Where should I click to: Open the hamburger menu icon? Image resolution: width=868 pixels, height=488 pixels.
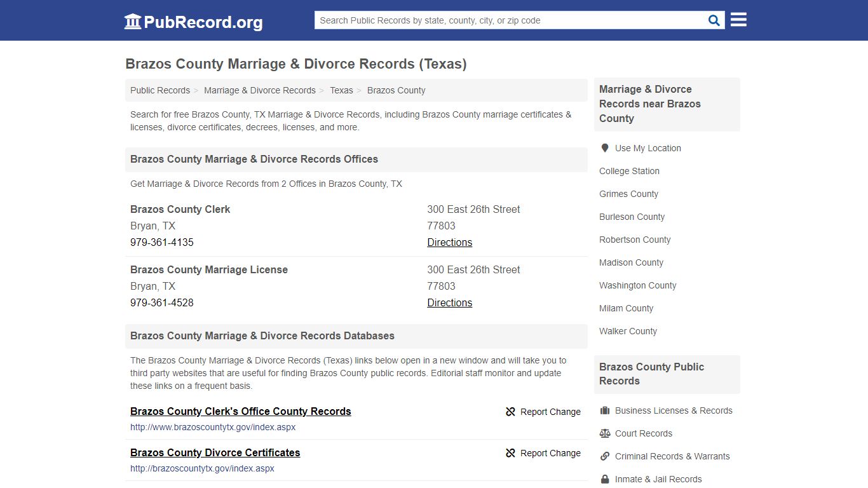pyautogui.click(x=738, y=20)
